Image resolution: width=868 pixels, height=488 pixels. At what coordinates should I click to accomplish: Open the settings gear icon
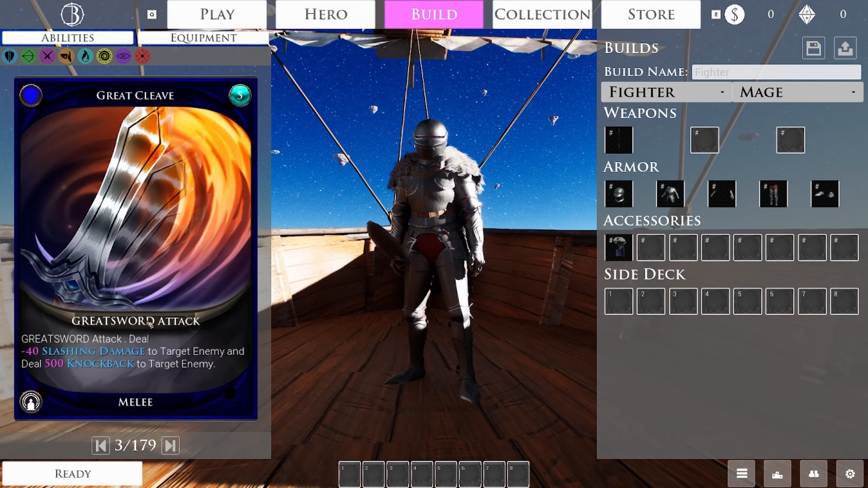pos(850,474)
